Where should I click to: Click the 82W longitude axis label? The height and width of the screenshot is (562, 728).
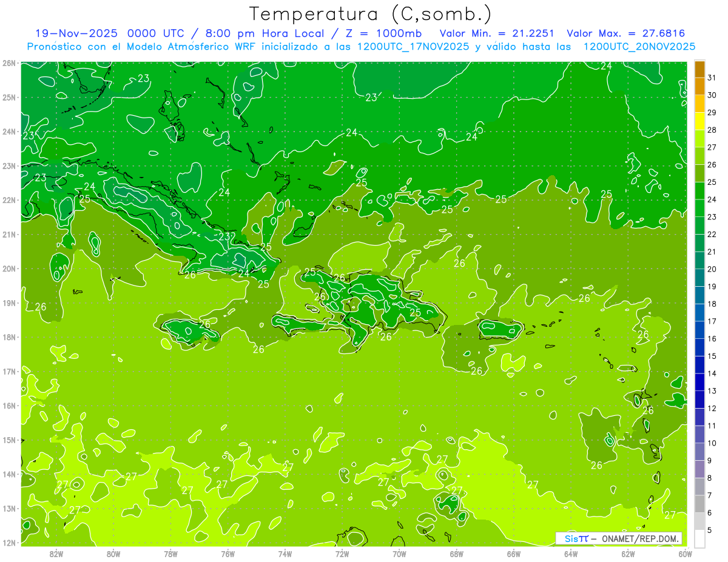[56, 554]
